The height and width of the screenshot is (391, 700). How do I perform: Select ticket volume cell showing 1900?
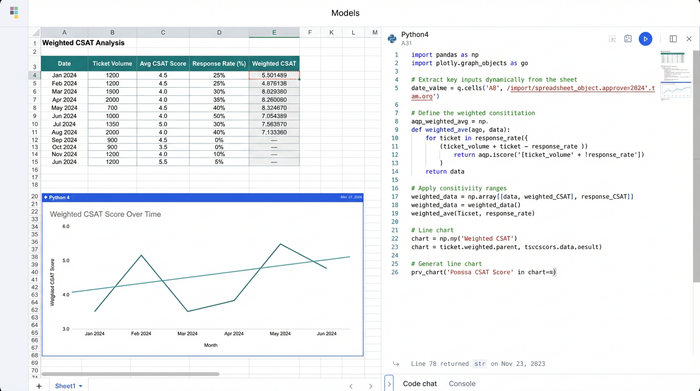click(x=112, y=92)
